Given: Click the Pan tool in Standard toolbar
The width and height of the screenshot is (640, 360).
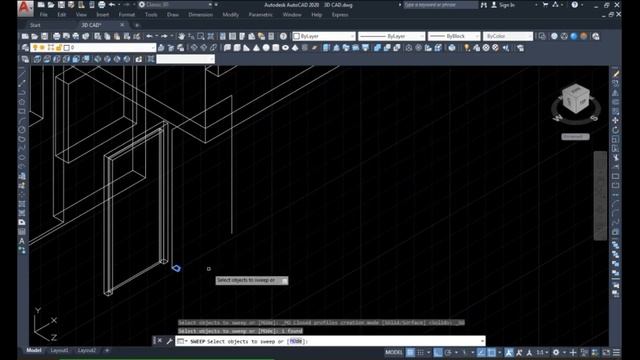Looking at the screenshot, I should click(181, 36).
